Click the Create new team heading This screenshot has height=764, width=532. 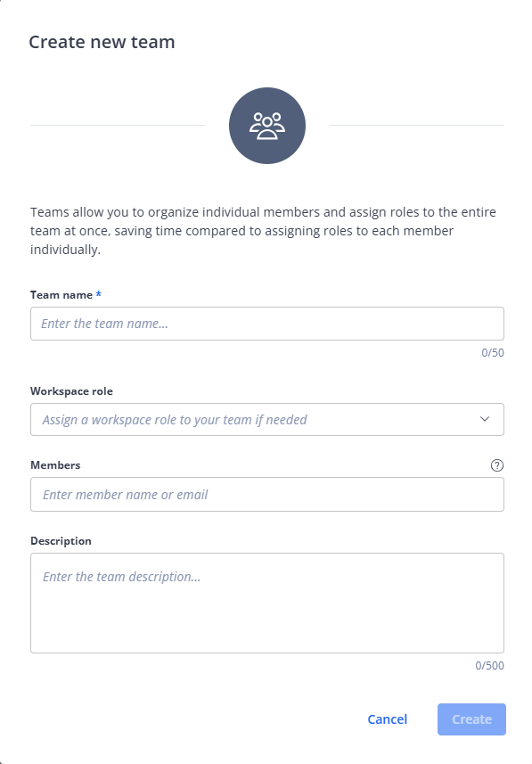pyautogui.click(x=102, y=42)
